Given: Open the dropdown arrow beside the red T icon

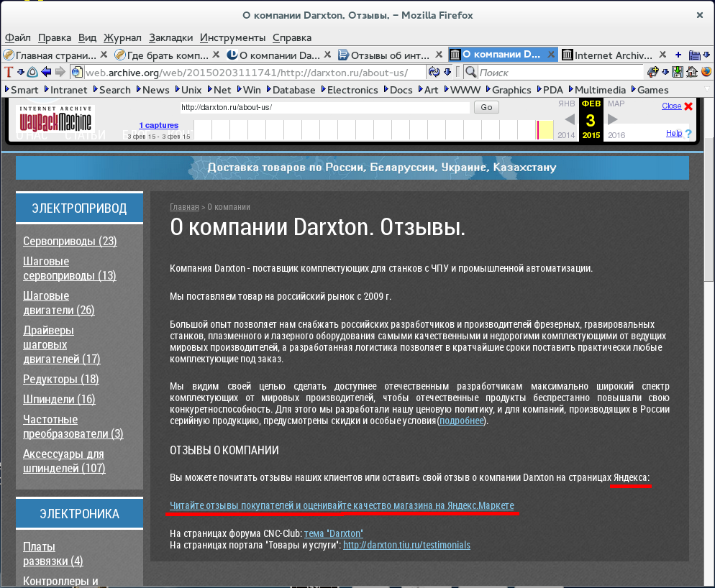Looking at the screenshot, I should coord(21,72).
